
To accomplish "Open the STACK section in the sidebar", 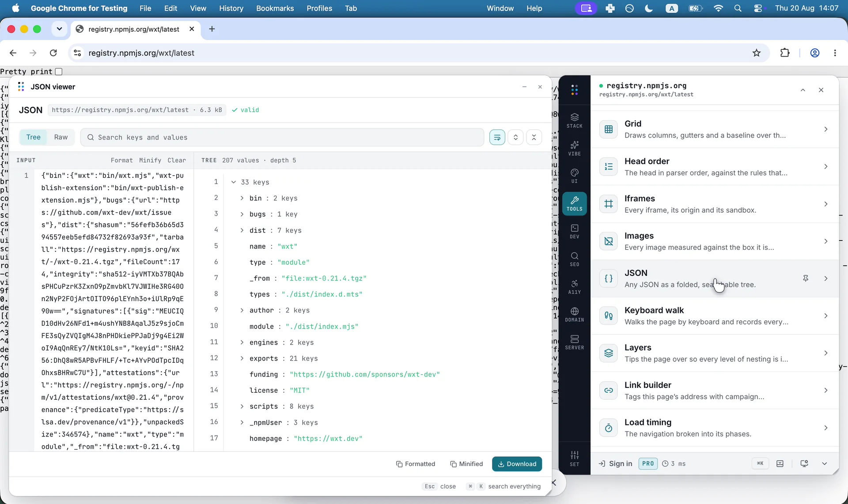I will 574,120.
